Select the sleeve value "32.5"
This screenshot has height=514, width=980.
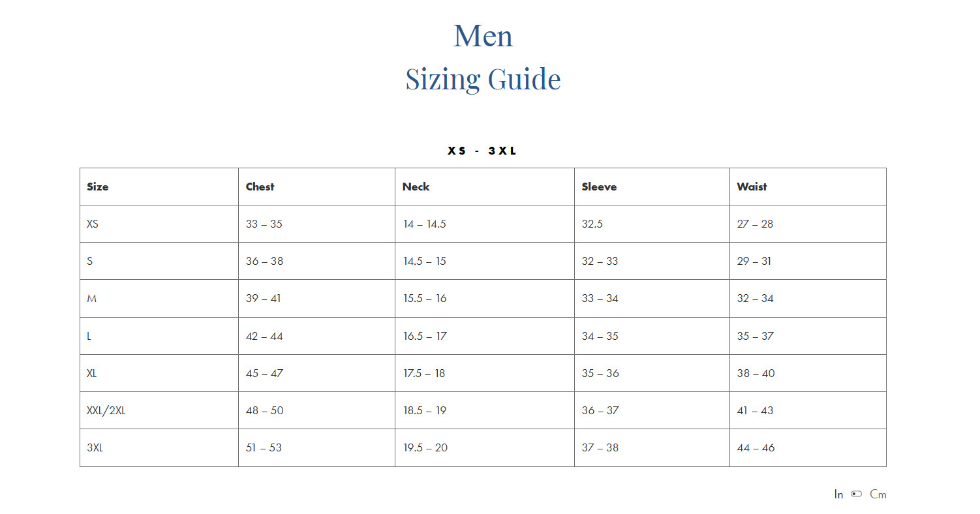pos(592,224)
